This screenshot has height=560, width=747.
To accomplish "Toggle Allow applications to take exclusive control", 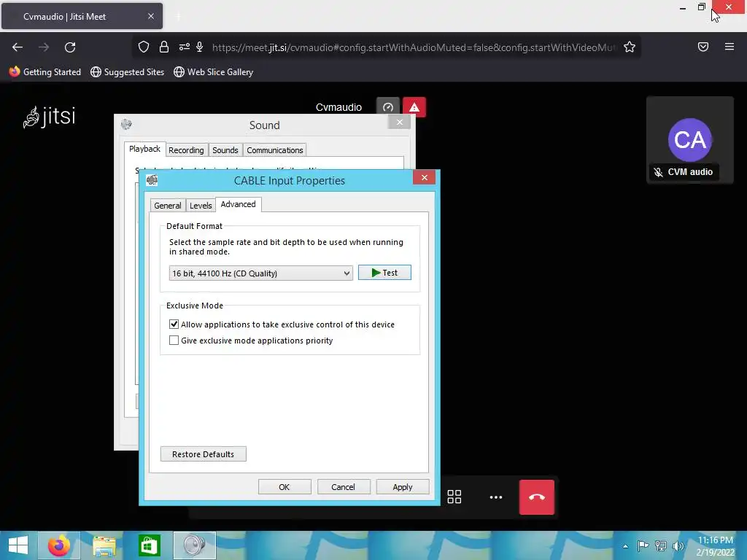I will tap(174, 324).
